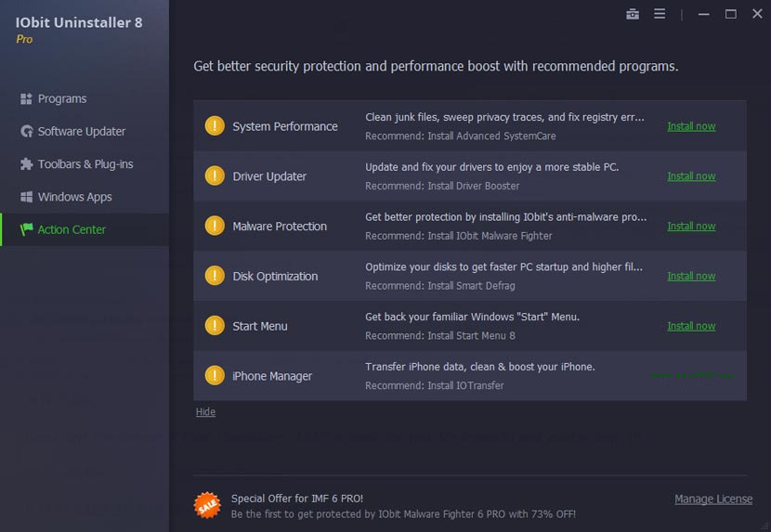Click the 73% OFF offer description text
The height and width of the screenshot is (532, 771).
click(x=403, y=514)
